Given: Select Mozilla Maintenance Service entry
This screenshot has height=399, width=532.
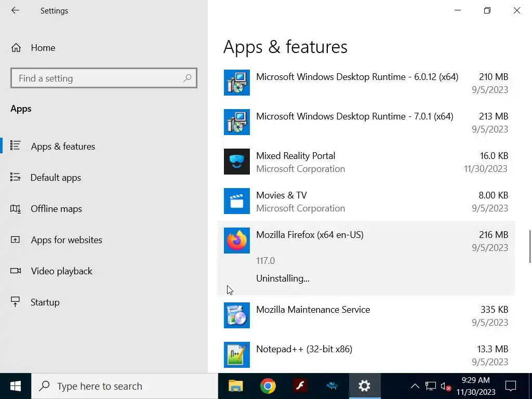Looking at the screenshot, I should point(366,315).
